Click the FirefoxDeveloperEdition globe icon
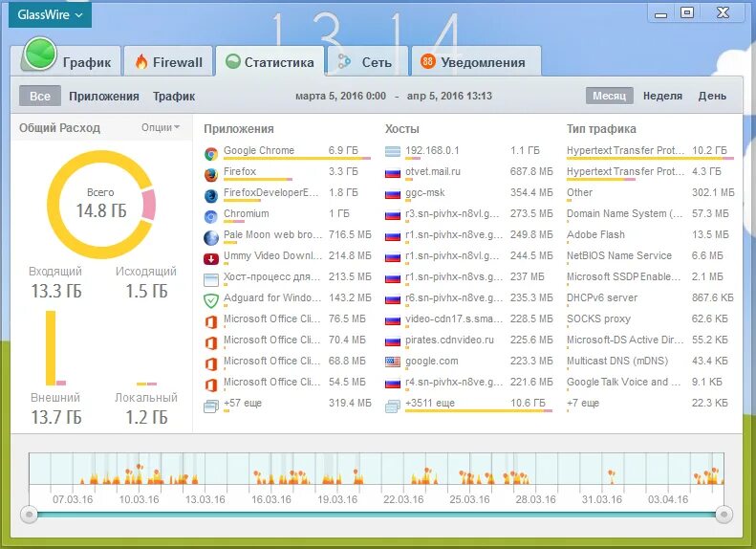 tap(210, 195)
